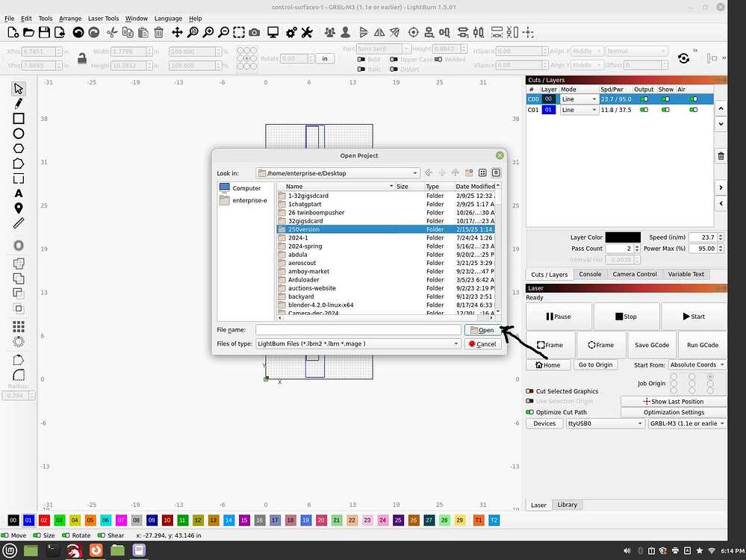Choose the Text tool
This screenshot has width=746, height=560.
tap(19, 193)
